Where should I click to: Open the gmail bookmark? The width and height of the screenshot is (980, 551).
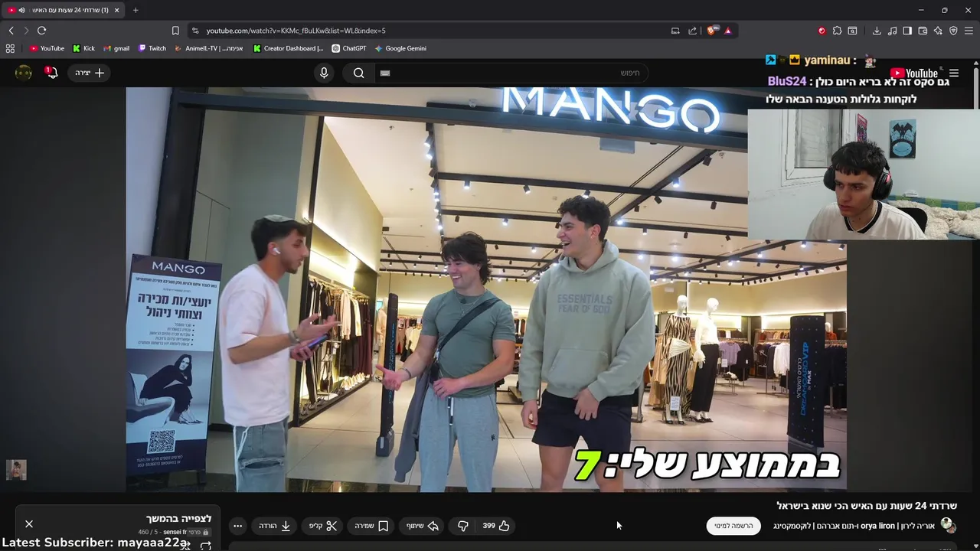coord(116,48)
